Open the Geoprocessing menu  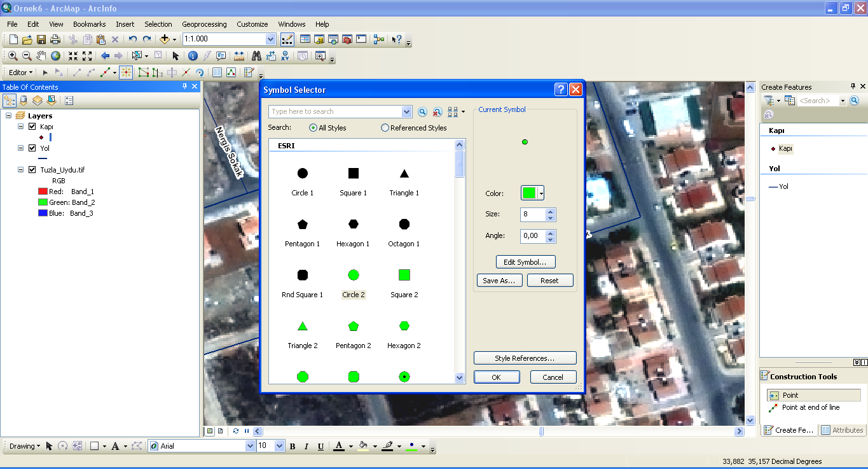pyautogui.click(x=204, y=24)
